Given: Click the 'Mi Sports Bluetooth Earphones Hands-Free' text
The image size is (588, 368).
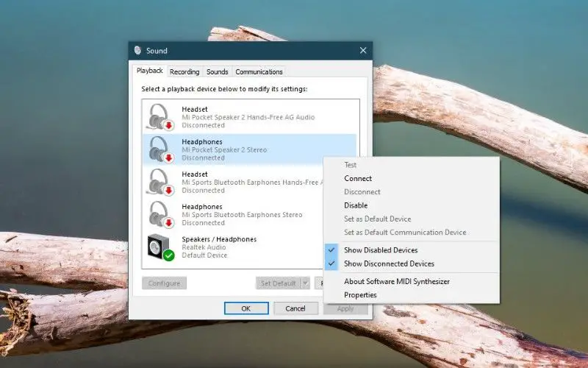Looking at the screenshot, I should pyautogui.click(x=252, y=183).
